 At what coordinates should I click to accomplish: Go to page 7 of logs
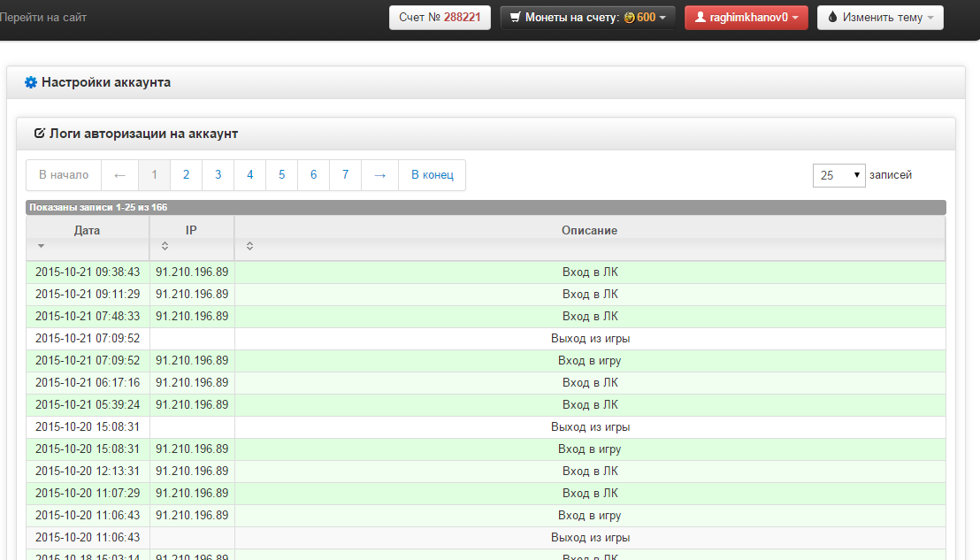pos(345,175)
